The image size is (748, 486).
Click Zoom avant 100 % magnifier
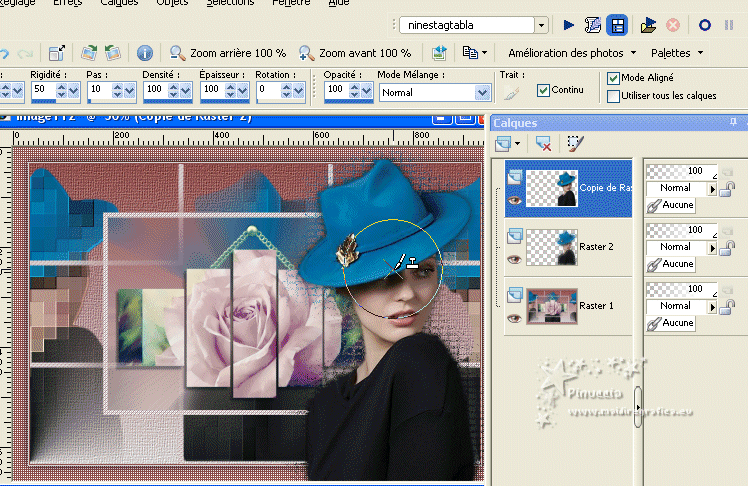click(306, 53)
